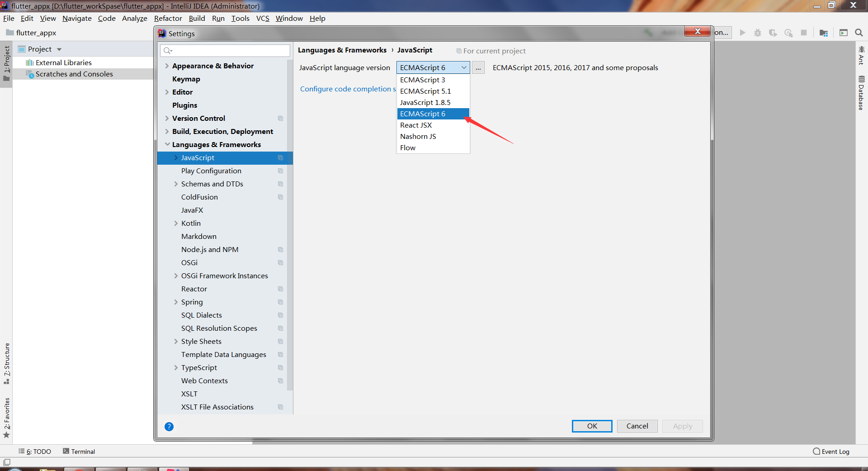Open the TODO tool window
This screenshot has height=471, width=868.
35,451
